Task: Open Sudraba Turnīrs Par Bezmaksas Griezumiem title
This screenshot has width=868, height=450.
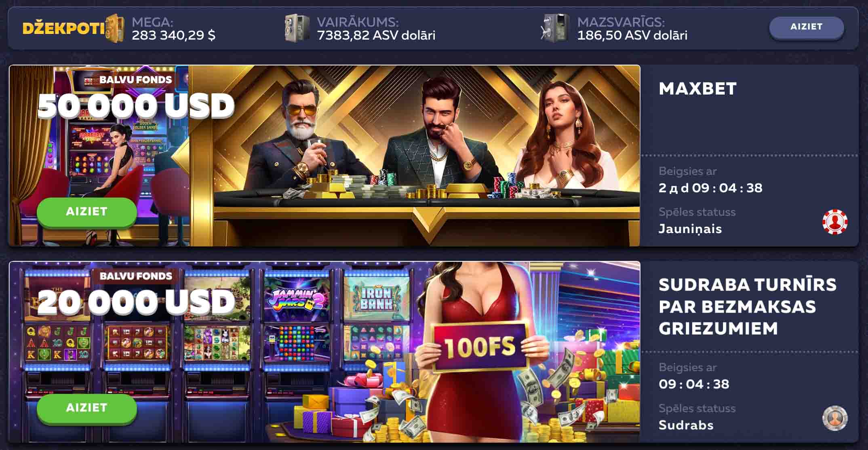Action: pos(748,307)
